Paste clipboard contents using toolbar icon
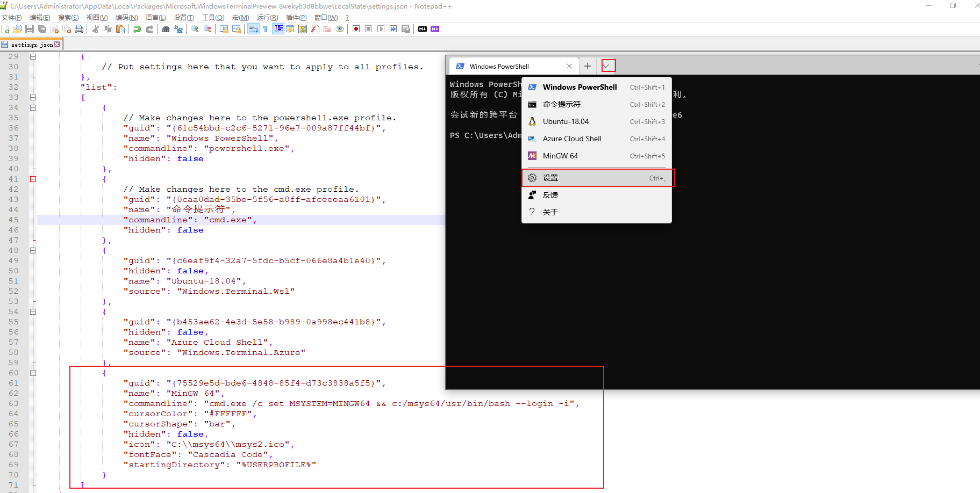This screenshot has height=493, width=980. [121, 29]
